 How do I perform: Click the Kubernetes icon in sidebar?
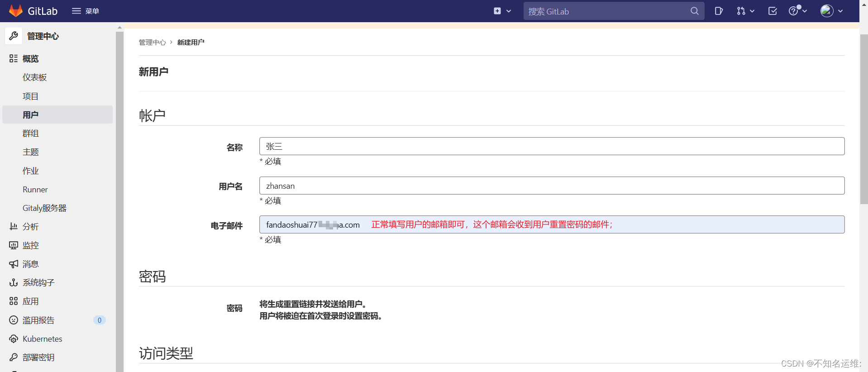[14, 339]
